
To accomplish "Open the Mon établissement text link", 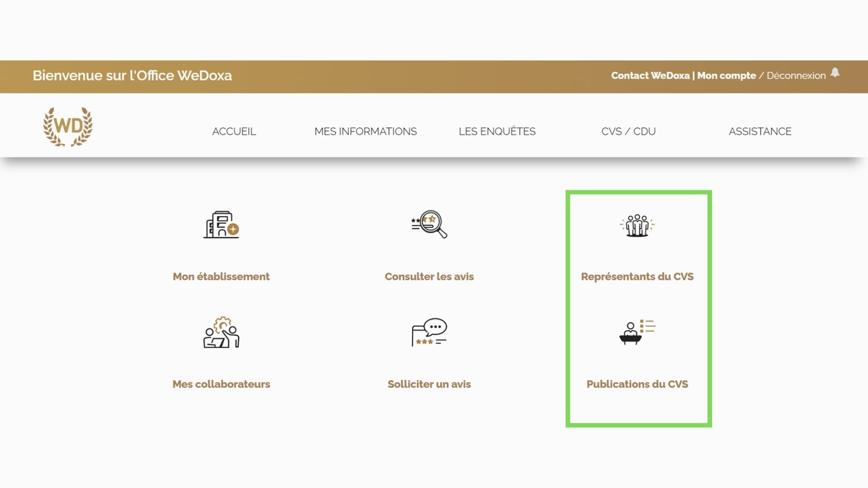I will [x=221, y=276].
